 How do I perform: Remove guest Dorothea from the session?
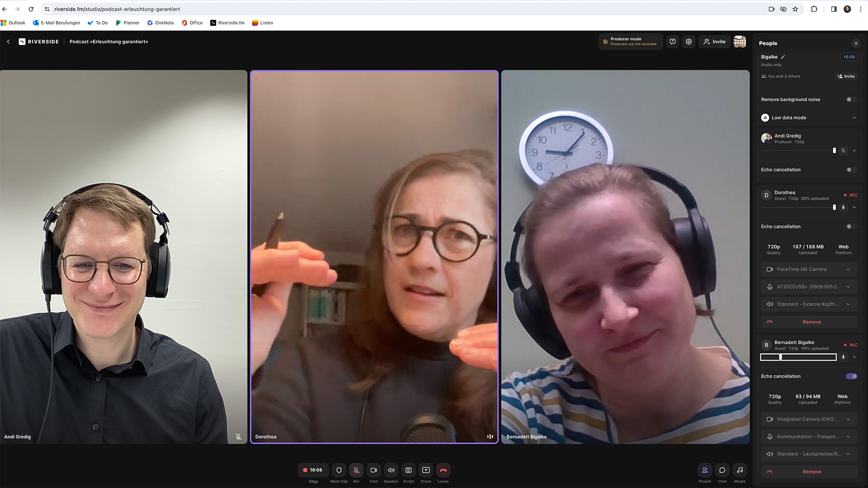tap(812, 322)
